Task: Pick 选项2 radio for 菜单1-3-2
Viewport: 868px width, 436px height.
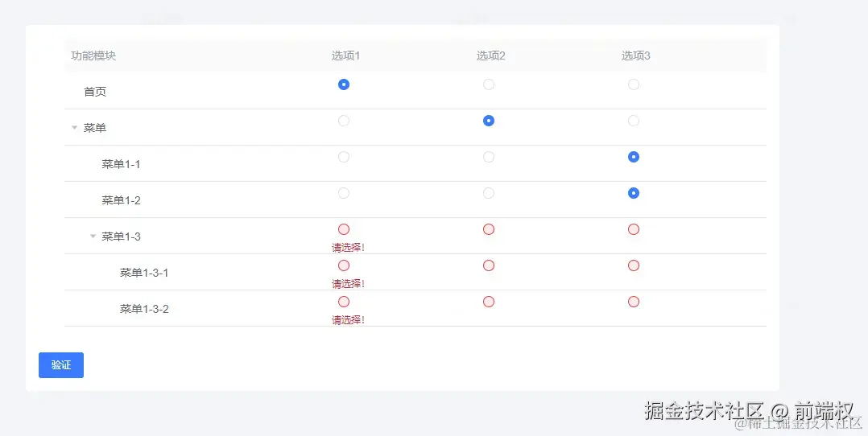Action: 489,302
